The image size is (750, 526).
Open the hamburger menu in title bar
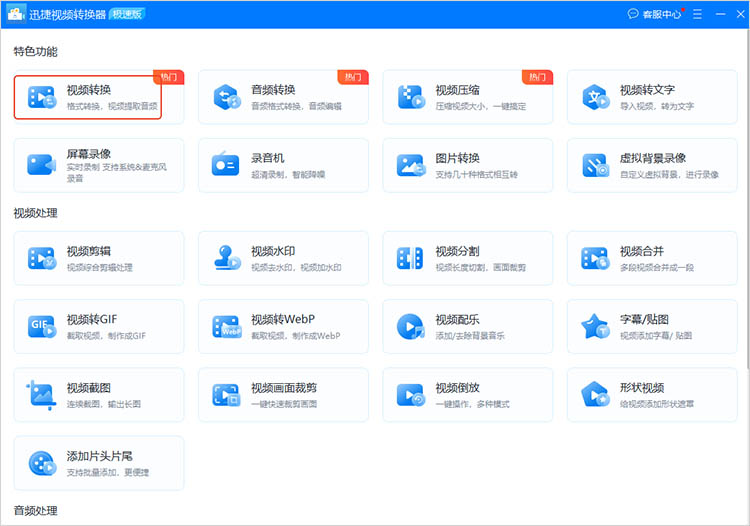coord(695,14)
